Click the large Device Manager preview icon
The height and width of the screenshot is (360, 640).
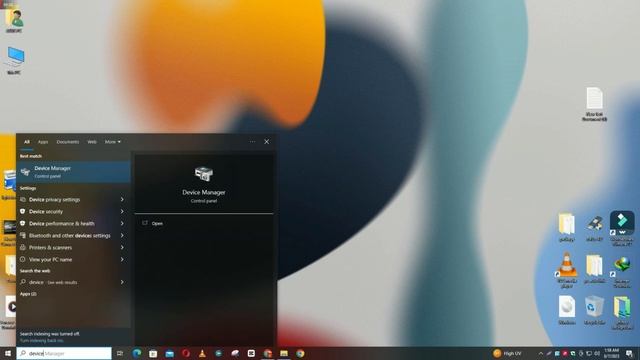point(204,174)
